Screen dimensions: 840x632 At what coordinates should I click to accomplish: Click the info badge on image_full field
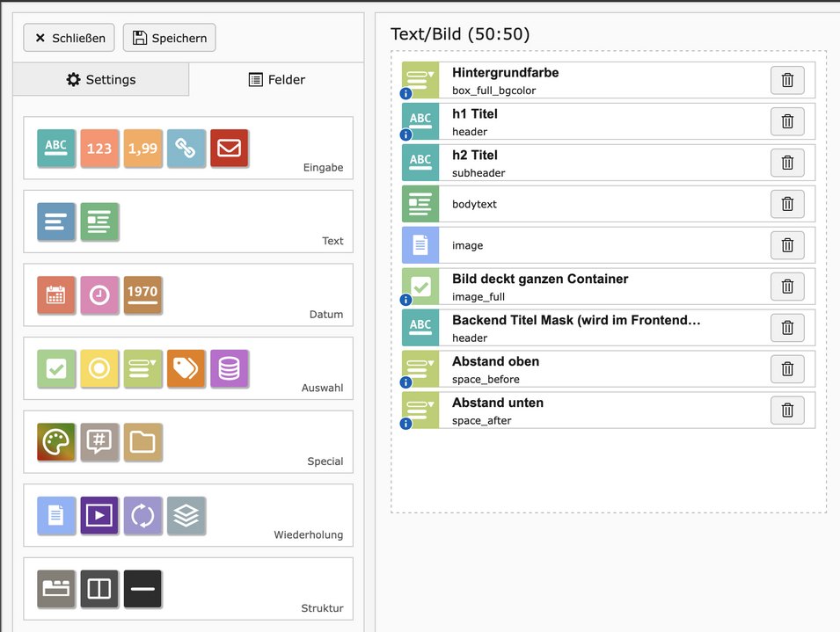tap(406, 300)
